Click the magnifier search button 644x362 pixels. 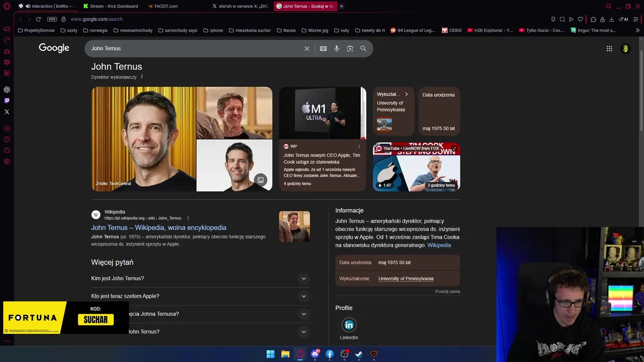pos(363,48)
